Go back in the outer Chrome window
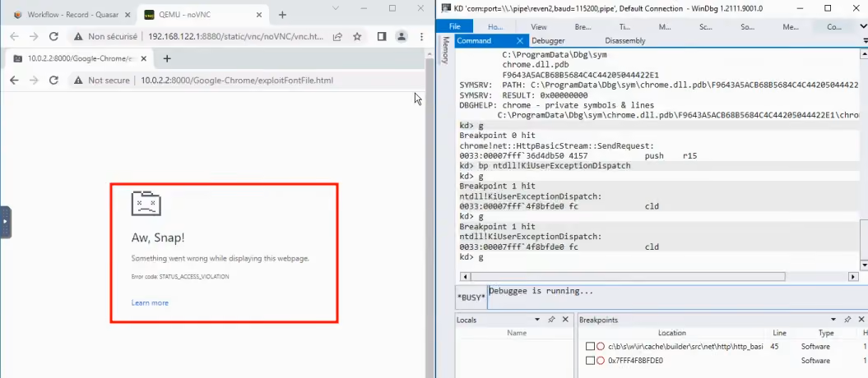Image resolution: width=868 pixels, height=378 pixels. click(14, 36)
